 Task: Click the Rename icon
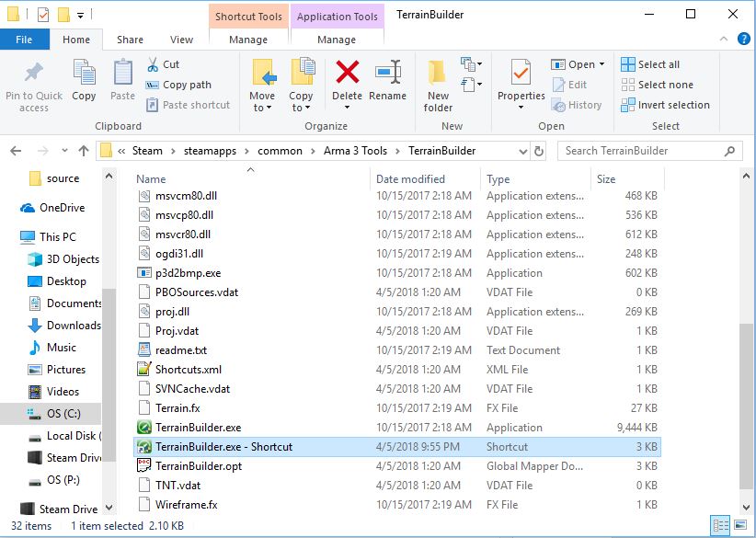coord(387,73)
